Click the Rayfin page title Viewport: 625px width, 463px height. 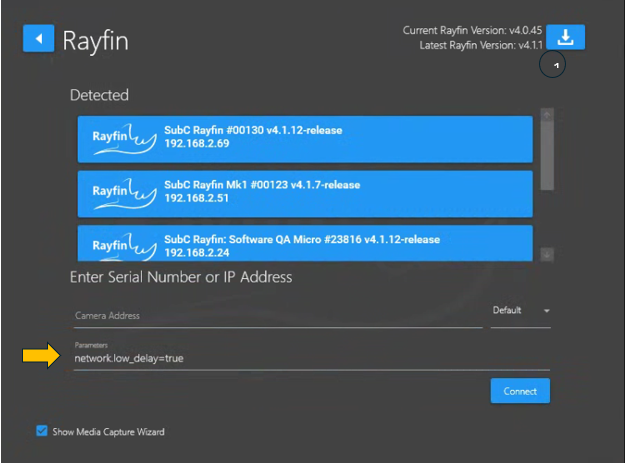pos(96,41)
